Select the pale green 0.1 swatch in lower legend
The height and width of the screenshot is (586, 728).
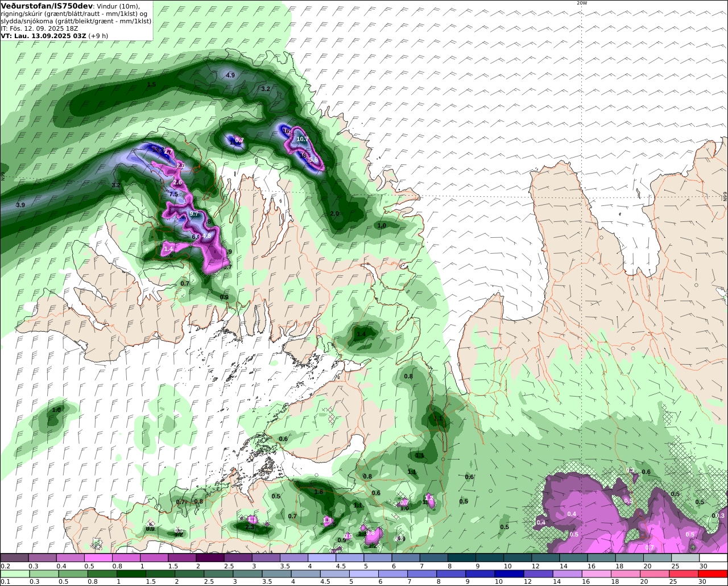(15, 574)
